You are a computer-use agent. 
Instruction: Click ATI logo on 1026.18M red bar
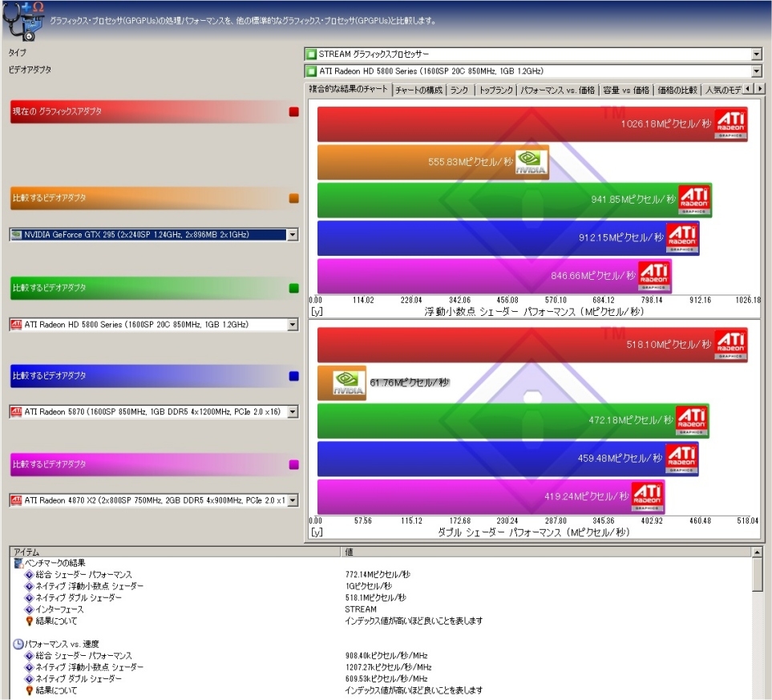click(730, 124)
